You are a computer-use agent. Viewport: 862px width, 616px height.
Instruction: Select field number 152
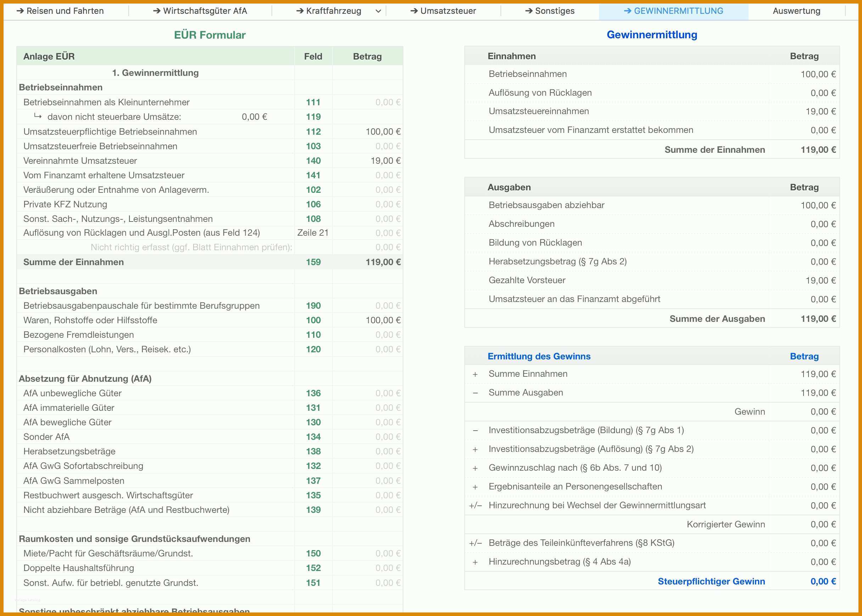[313, 568]
